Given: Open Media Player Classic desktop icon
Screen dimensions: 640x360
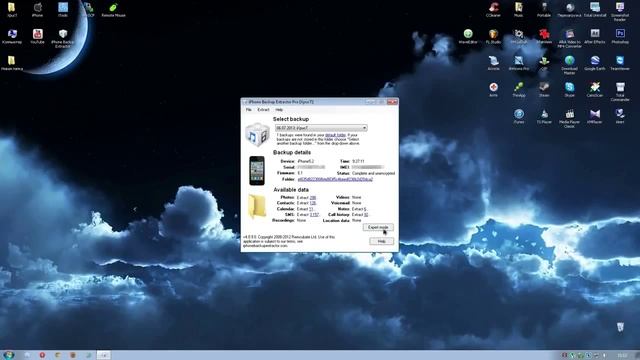Looking at the screenshot, I should (x=569, y=118).
